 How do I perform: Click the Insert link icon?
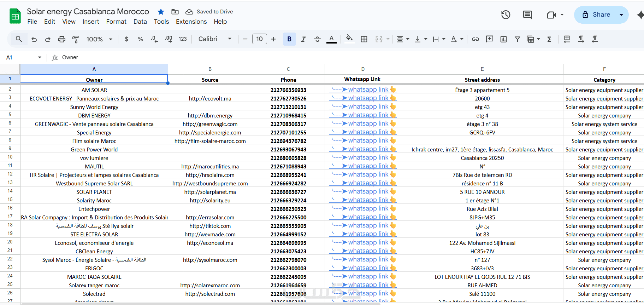pyautogui.click(x=475, y=39)
